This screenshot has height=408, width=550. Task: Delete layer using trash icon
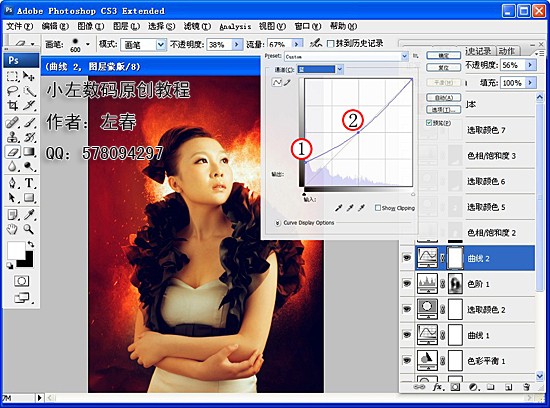(526, 387)
